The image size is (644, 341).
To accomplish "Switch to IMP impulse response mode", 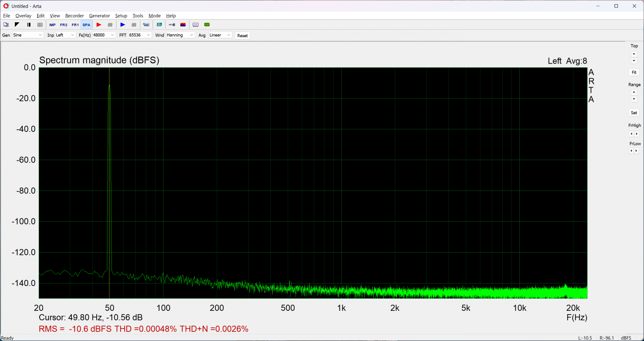I will (52, 25).
